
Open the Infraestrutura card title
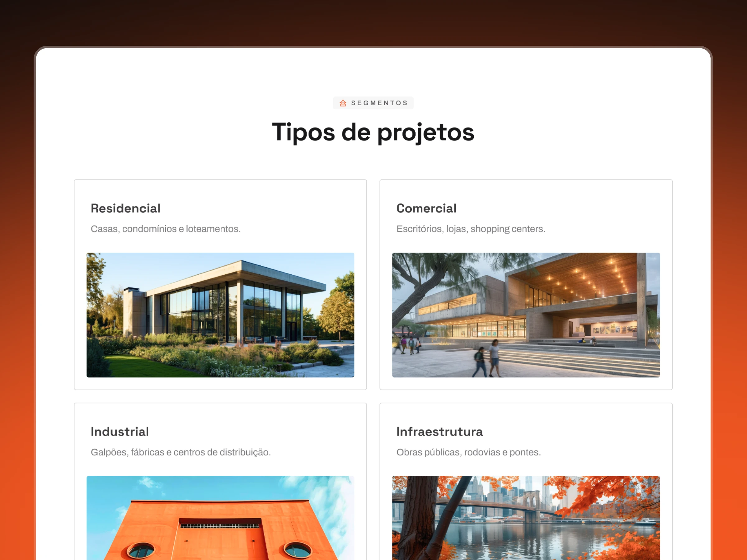pyautogui.click(x=439, y=432)
